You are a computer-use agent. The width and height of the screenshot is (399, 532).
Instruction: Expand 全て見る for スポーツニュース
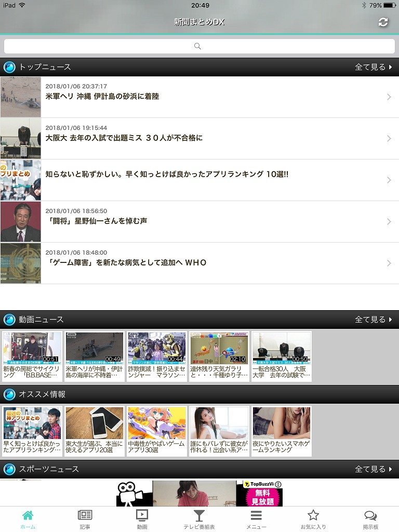coord(374,469)
